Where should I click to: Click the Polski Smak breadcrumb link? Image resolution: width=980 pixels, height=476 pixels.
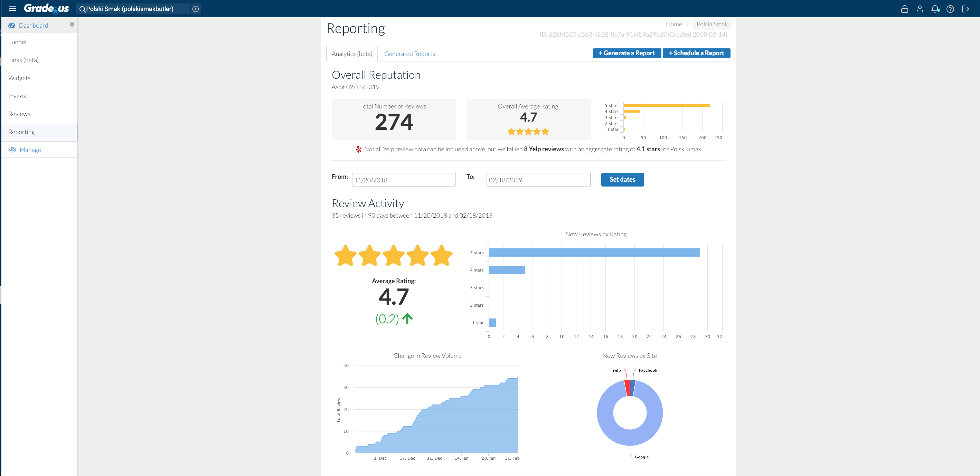point(711,24)
